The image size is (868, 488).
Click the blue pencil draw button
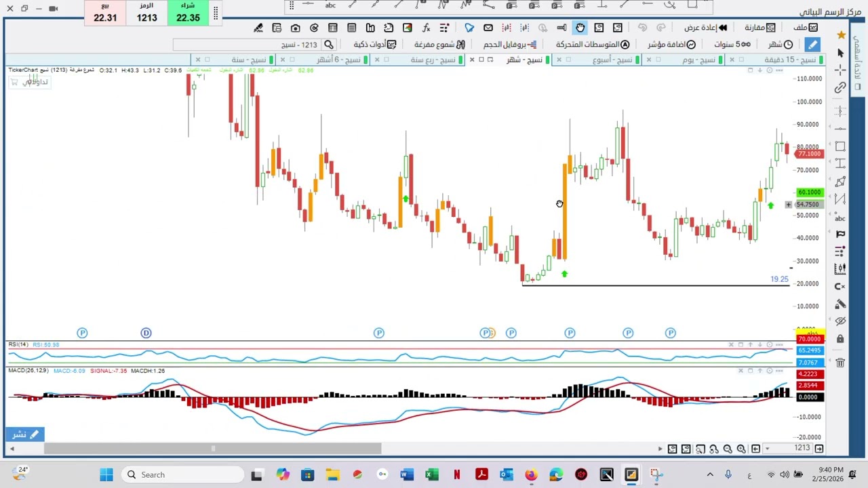812,45
